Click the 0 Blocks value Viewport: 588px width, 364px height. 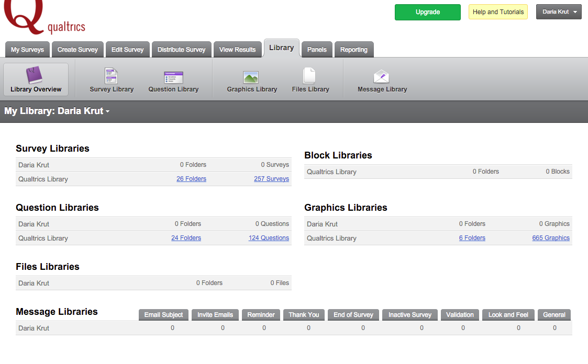pyautogui.click(x=558, y=171)
